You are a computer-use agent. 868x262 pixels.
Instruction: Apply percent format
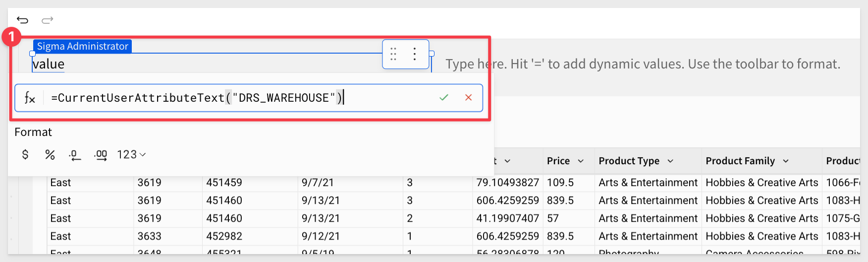tap(50, 155)
